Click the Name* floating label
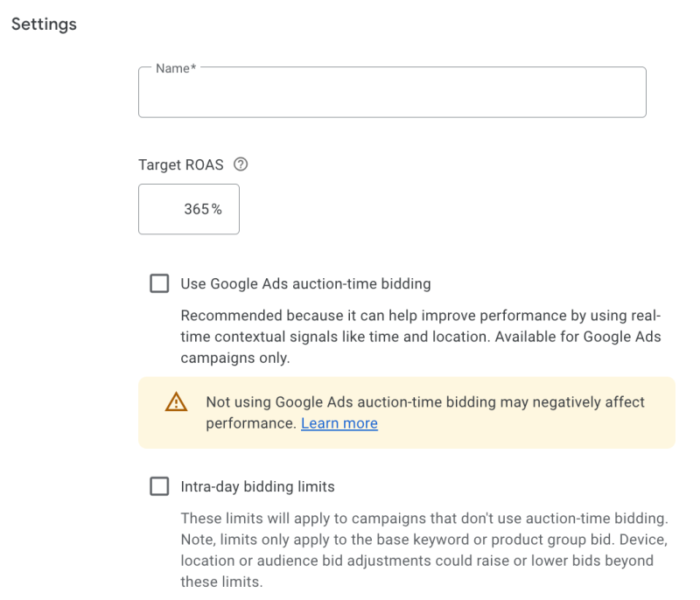The image size is (700, 600). (x=175, y=68)
